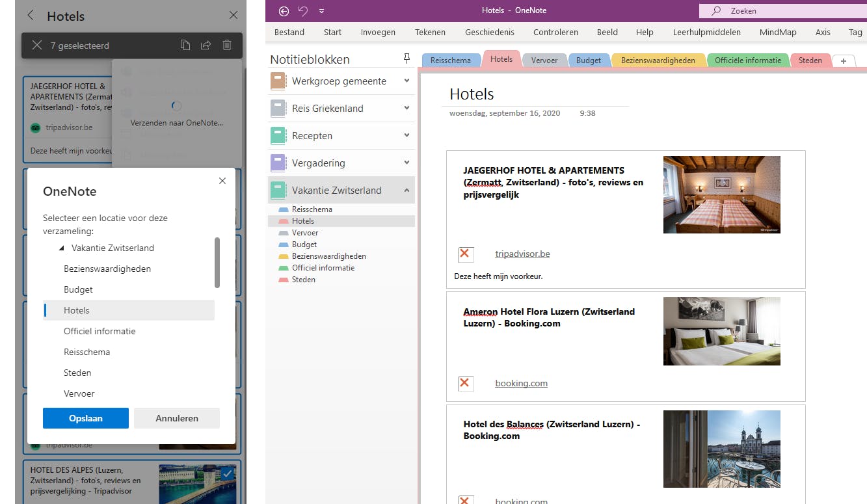Open the booking.com link under Ameron Hotel
This screenshot has width=867, height=504.
(x=521, y=383)
